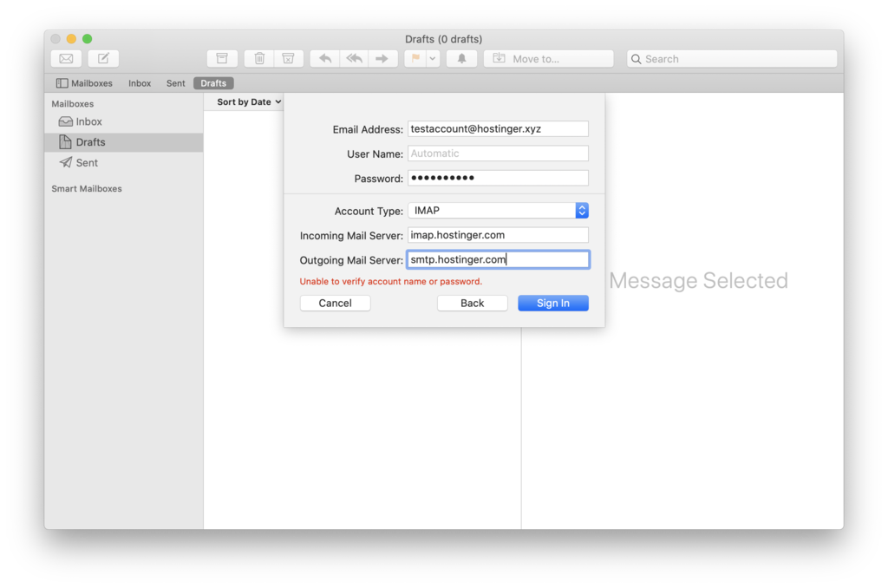Click the Password field
Screen dimensions: 888x588
click(x=498, y=178)
